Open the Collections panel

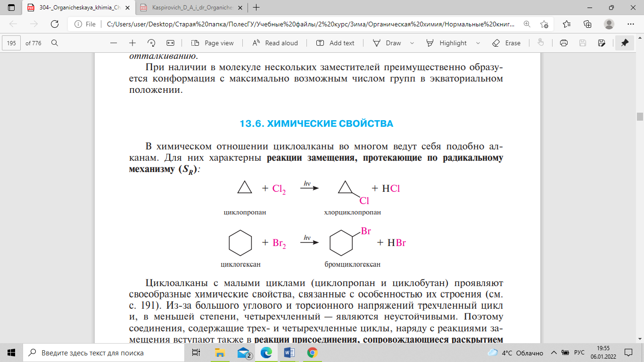(587, 24)
